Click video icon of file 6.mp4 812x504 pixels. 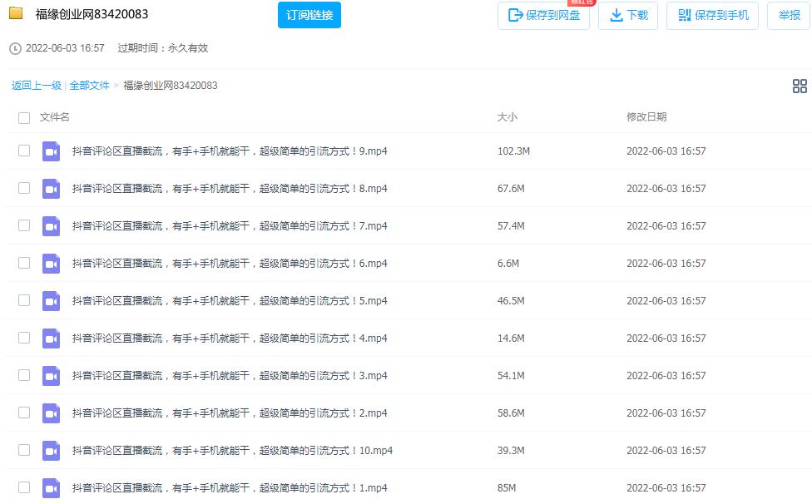pos(51,264)
